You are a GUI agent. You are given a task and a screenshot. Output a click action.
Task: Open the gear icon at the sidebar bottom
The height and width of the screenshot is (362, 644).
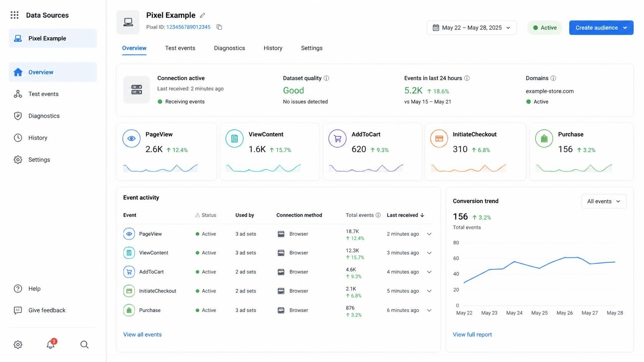[x=18, y=344]
